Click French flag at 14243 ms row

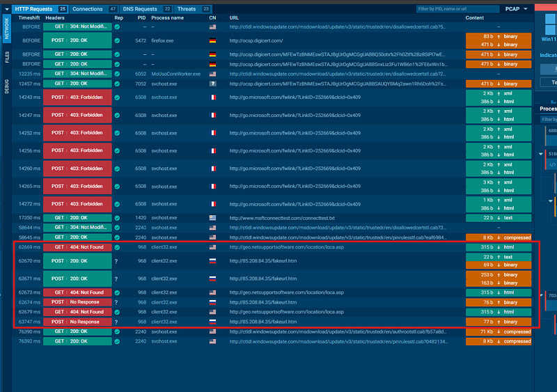coord(212,97)
